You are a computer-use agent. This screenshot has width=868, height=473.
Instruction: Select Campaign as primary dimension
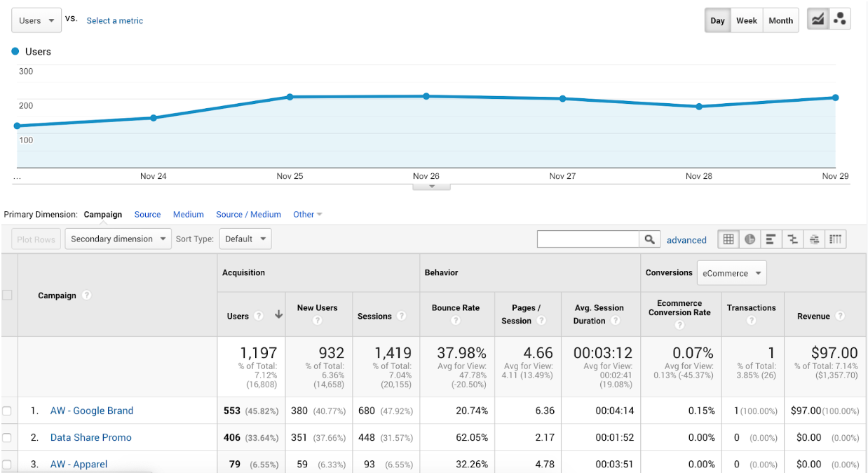(103, 215)
